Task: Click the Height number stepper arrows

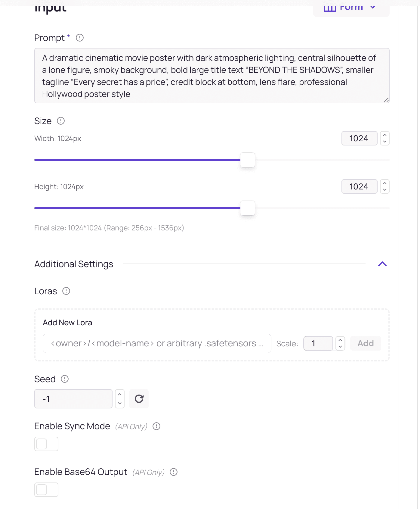Action: (x=385, y=186)
